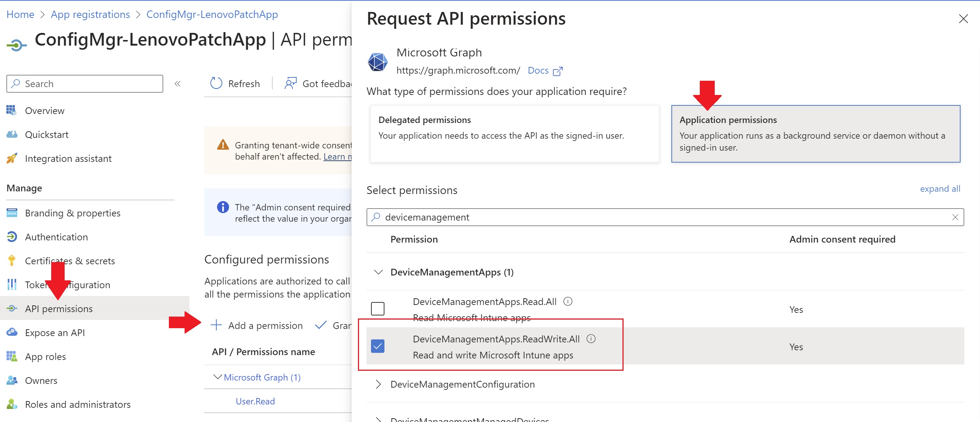This screenshot has width=980, height=422.
Task: Click expand all permissions link
Action: pyautogui.click(x=940, y=189)
